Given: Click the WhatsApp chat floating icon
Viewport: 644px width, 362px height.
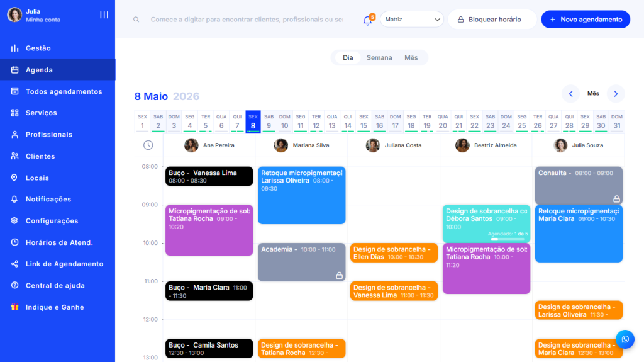Looking at the screenshot, I should click(625, 339).
